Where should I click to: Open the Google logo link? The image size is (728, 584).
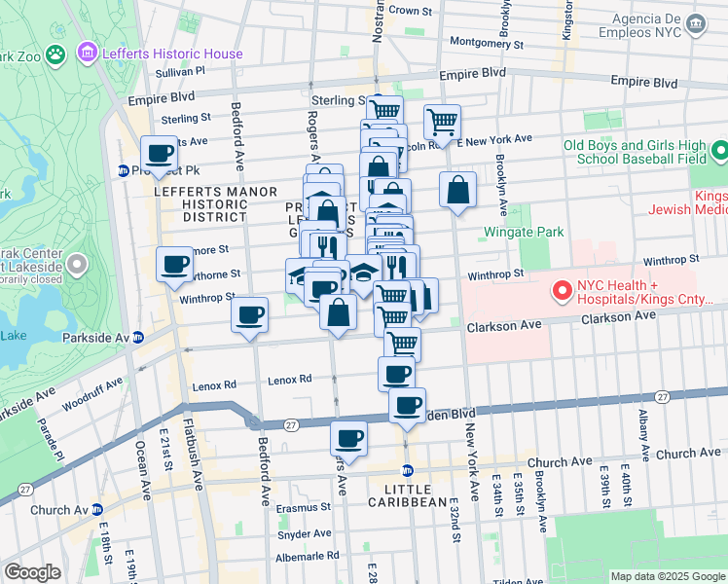[32, 572]
